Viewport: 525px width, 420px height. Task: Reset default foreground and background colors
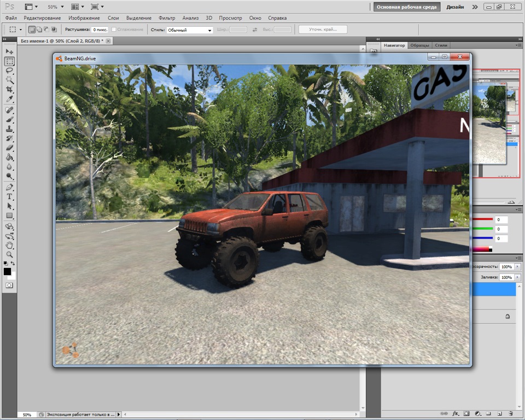pyautogui.click(x=5, y=264)
